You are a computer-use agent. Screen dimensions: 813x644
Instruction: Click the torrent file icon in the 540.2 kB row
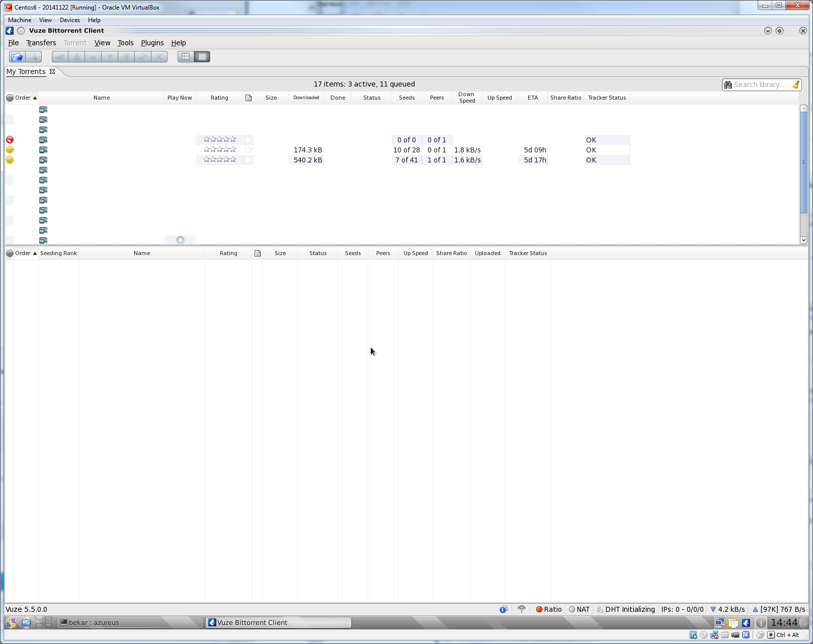pos(43,160)
